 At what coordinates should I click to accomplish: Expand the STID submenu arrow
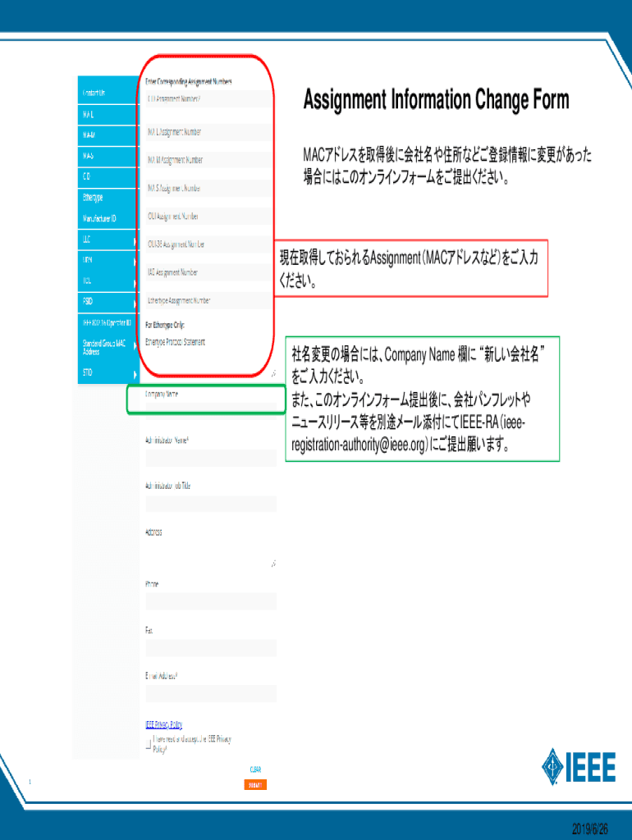click(x=135, y=374)
